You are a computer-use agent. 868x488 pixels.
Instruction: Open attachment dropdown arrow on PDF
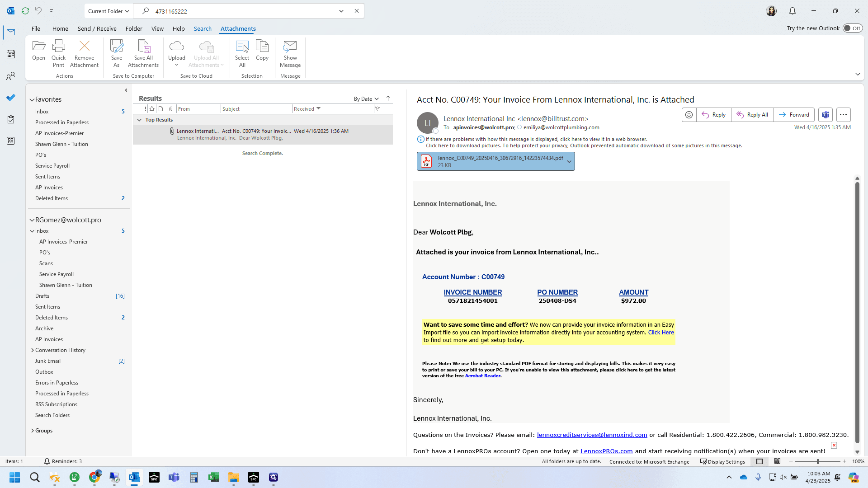click(569, 161)
